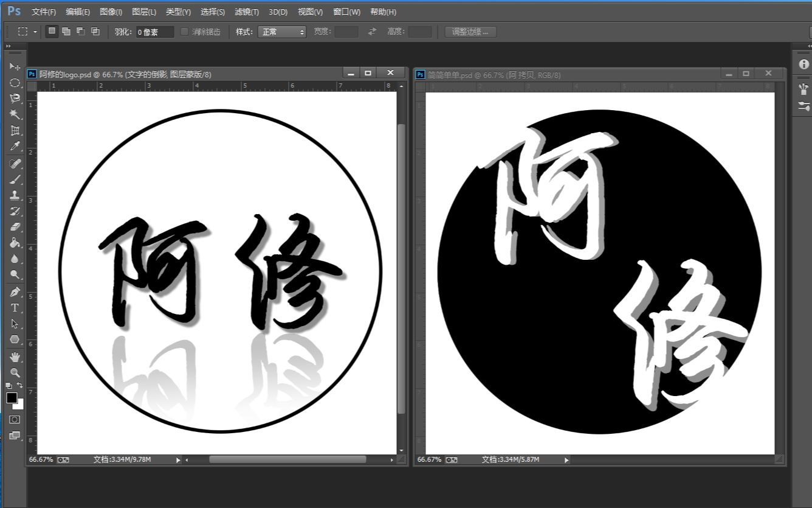Screen dimensions: 812x508
Task: Click the foreground color swatch
Action: [x=12, y=396]
